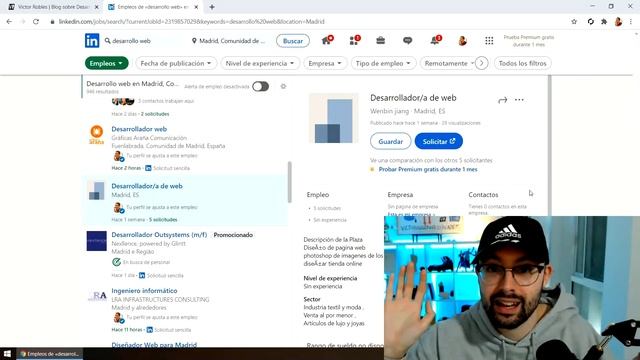
Task: Open Probar Premium gratis durante 1 mes
Action: [x=428, y=169]
